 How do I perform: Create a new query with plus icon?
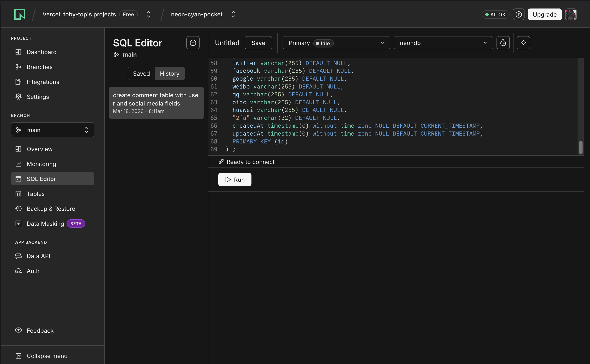tap(193, 43)
